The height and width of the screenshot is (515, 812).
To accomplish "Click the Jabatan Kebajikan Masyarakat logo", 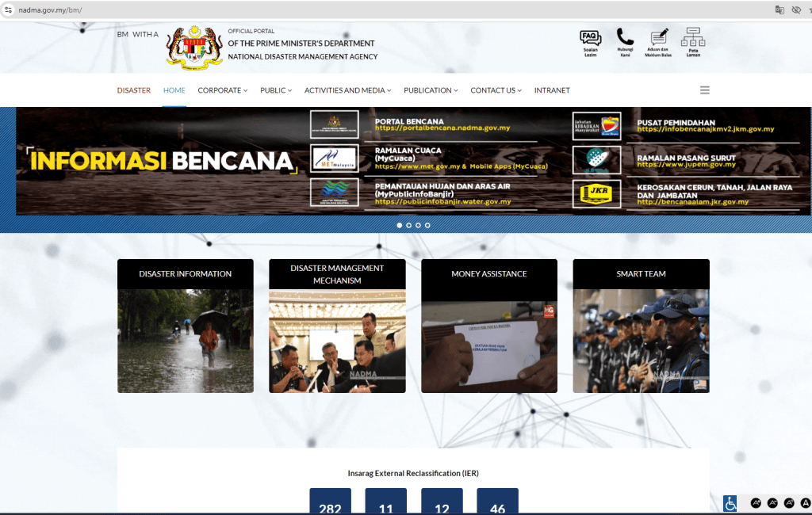I will tap(596, 126).
